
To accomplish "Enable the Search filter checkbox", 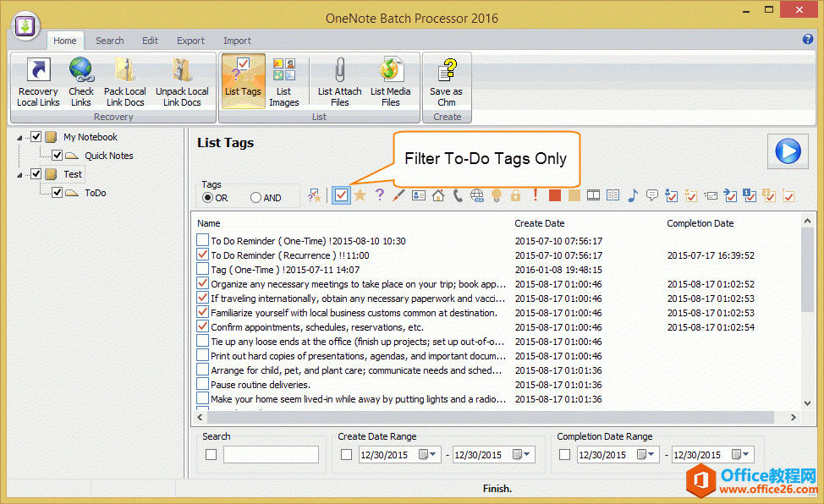I will click(211, 455).
